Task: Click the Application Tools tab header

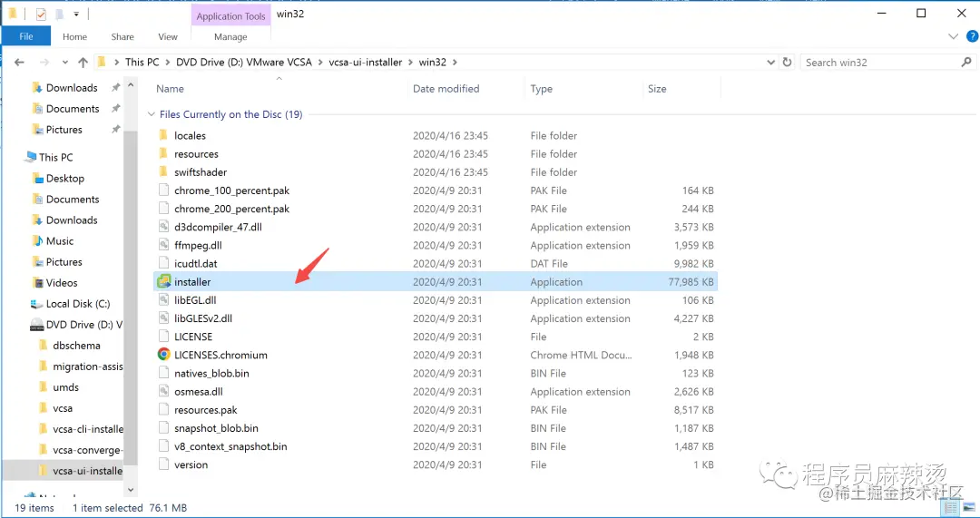Action: pyautogui.click(x=230, y=16)
